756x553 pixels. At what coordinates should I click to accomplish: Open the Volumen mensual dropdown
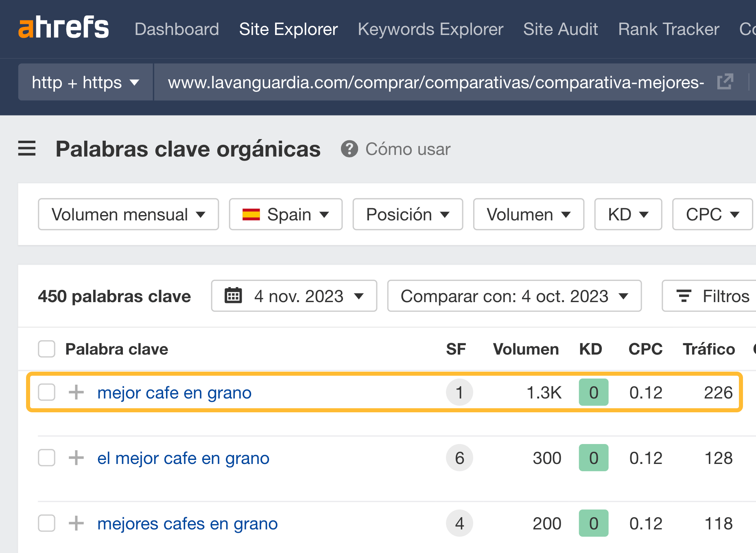(x=128, y=214)
